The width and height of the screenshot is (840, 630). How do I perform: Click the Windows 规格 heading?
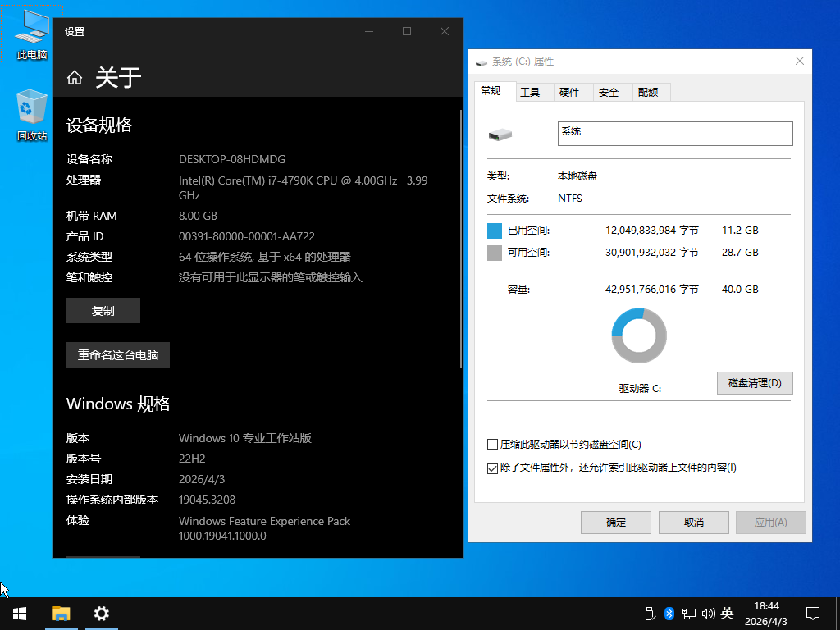pyautogui.click(x=118, y=404)
